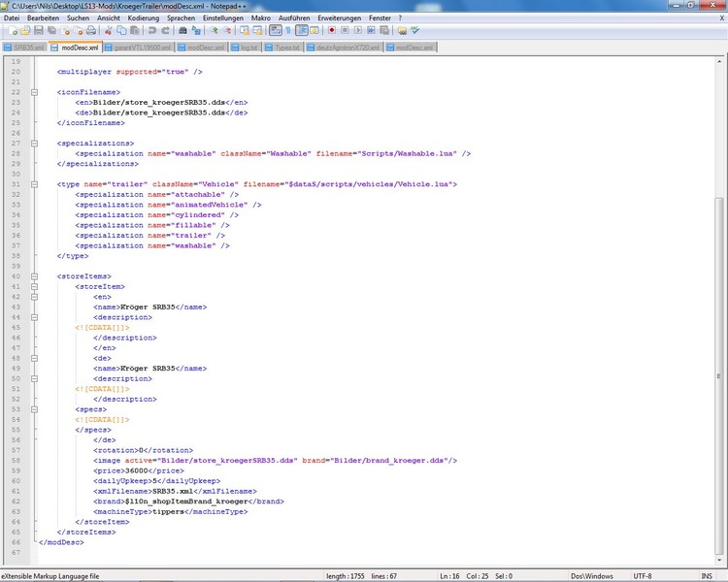
Task: Click scrollbar down arrow in editor
Action: click(718, 560)
